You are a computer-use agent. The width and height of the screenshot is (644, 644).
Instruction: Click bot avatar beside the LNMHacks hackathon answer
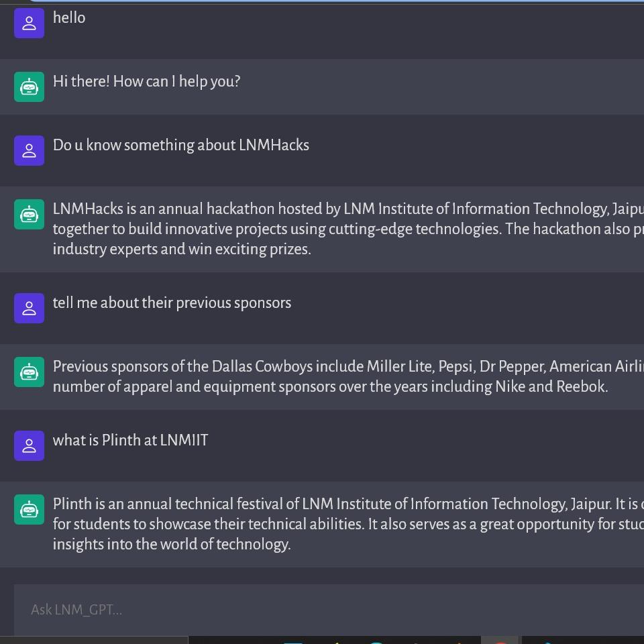click(x=29, y=215)
